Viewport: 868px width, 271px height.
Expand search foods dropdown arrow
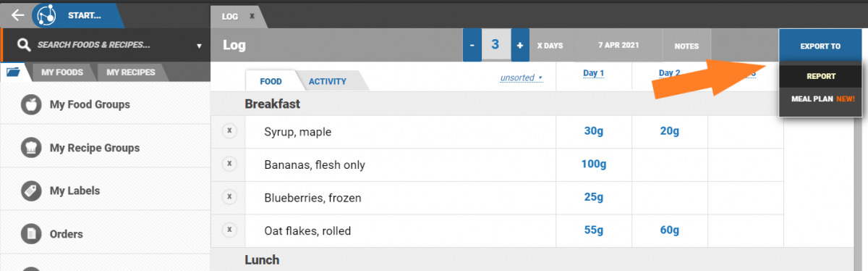tap(199, 46)
